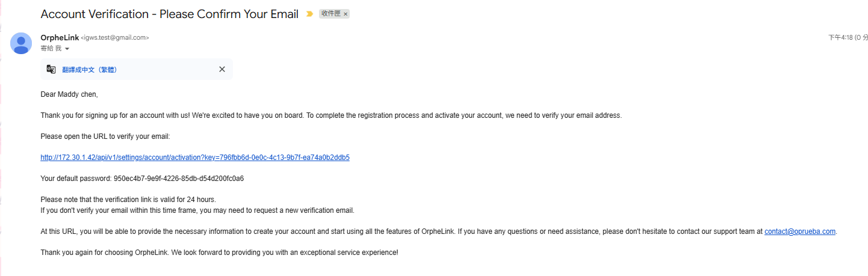Click the yellow importance marker icon

point(309,14)
